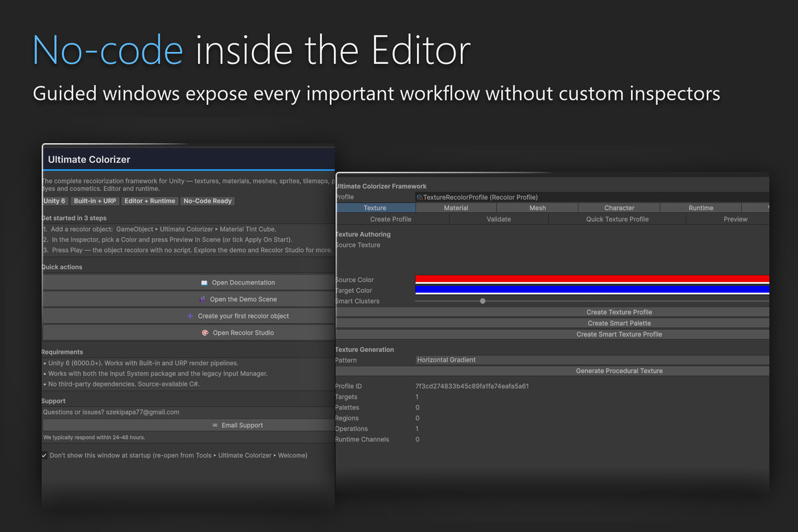Click the Create Texture Profile button
Image resolution: width=798 pixels, height=532 pixels.
pos(553,312)
